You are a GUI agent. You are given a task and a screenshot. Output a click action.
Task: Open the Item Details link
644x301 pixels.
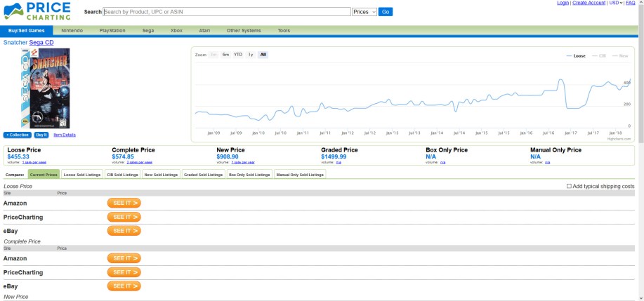pos(65,135)
